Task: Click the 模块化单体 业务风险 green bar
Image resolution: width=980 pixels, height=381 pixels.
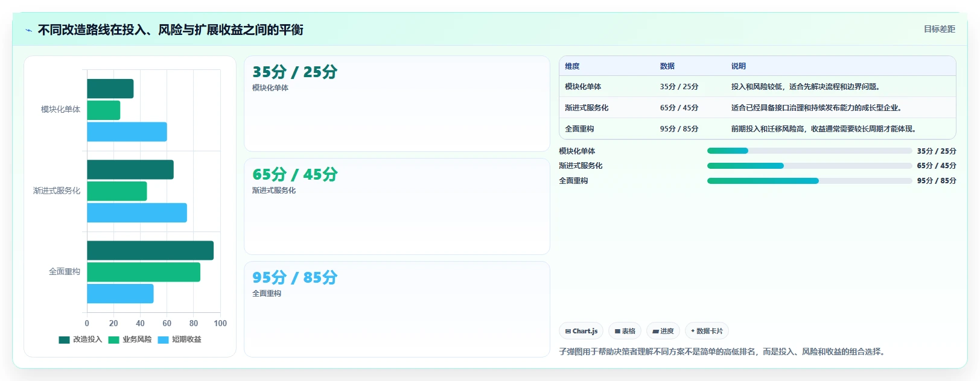Action: 104,110
